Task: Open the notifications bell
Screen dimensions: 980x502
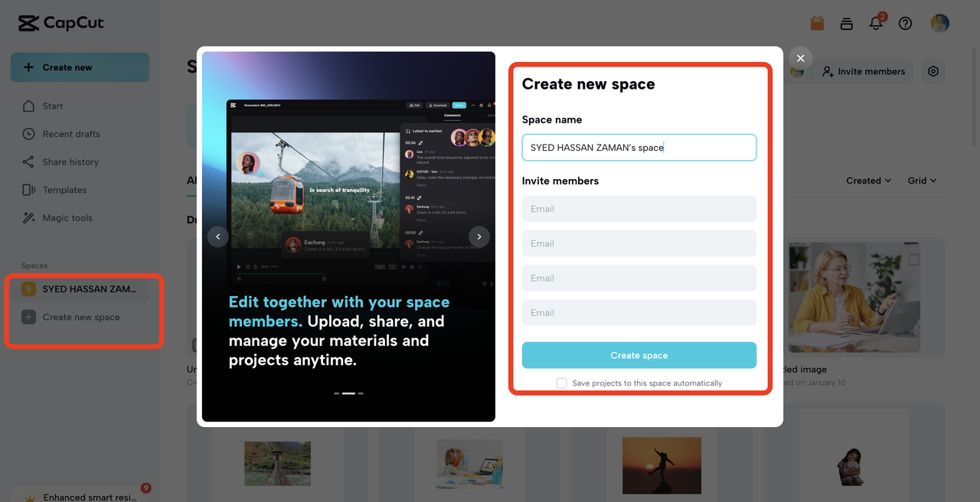Action: coord(877,23)
